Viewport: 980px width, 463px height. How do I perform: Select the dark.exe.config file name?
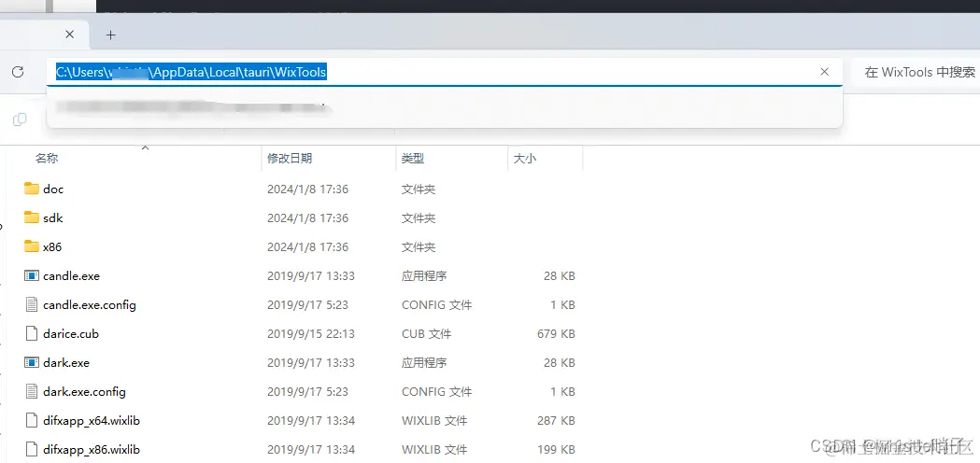pyautogui.click(x=84, y=392)
